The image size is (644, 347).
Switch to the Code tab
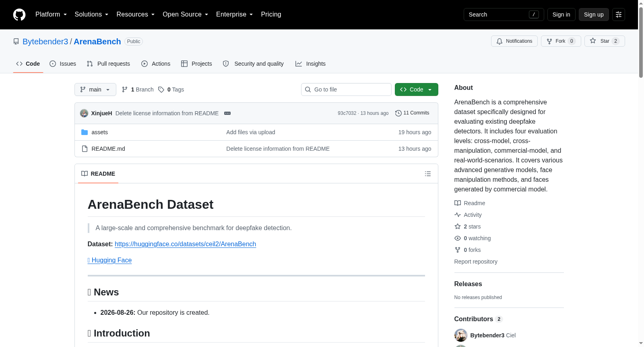(28, 64)
